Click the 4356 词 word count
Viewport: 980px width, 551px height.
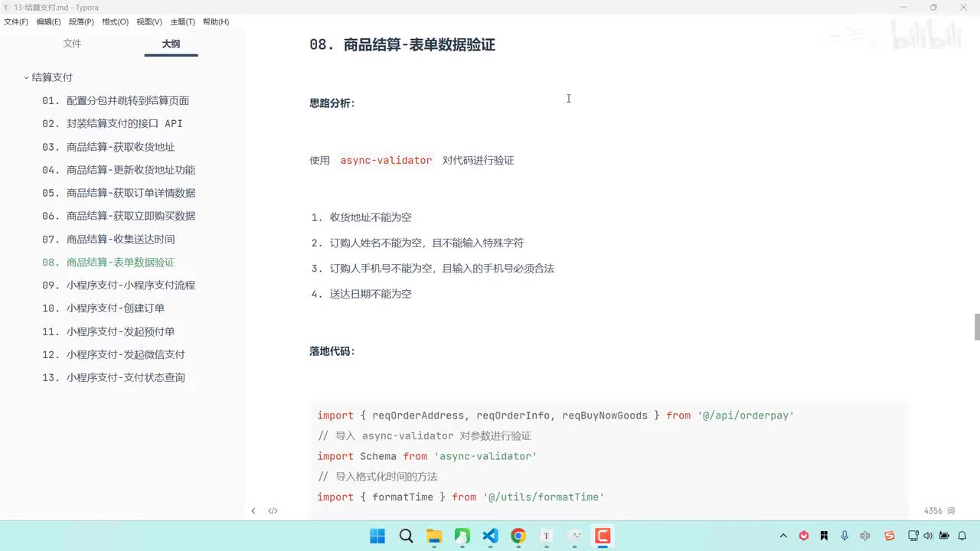click(939, 510)
